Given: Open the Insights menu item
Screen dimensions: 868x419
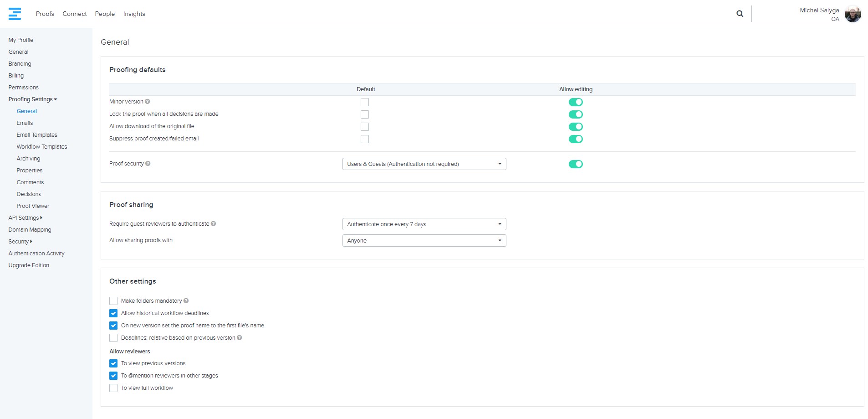Looking at the screenshot, I should click(134, 14).
